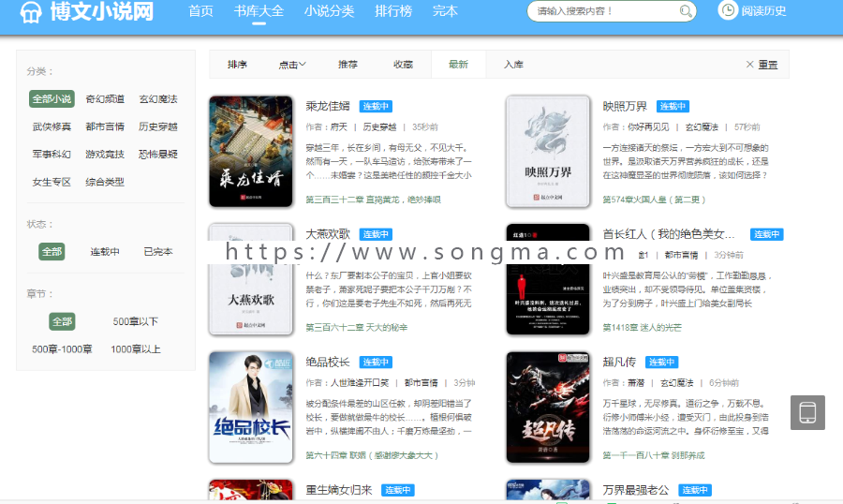Open latest chapter 第三百六十二章 天大的秘辛
843x504 pixels.
[357, 328]
